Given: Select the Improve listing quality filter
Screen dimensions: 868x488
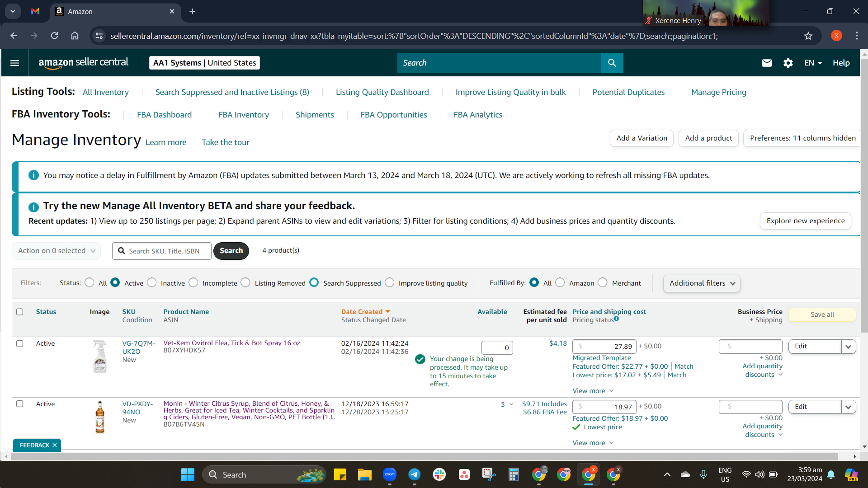Looking at the screenshot, I should click(390, 282).
